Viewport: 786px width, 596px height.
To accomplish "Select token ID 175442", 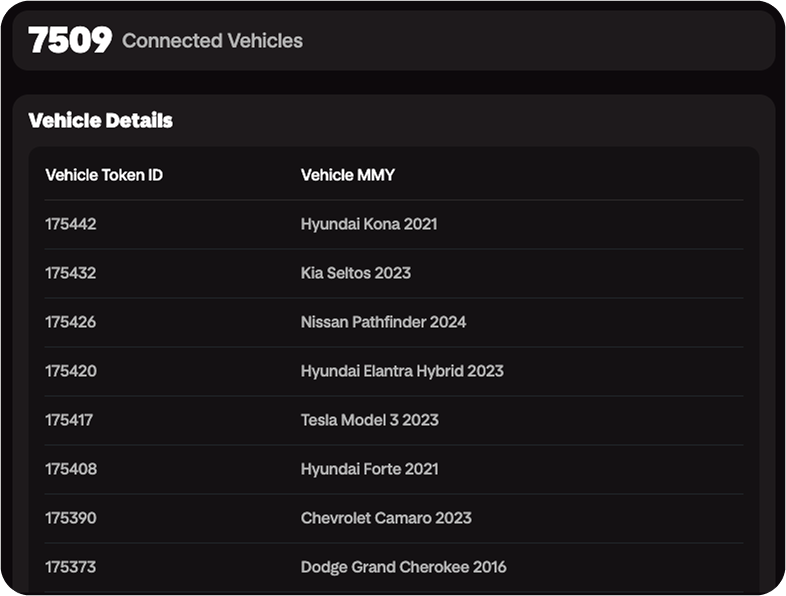I will pyautogui.click(x=71, y=224).
